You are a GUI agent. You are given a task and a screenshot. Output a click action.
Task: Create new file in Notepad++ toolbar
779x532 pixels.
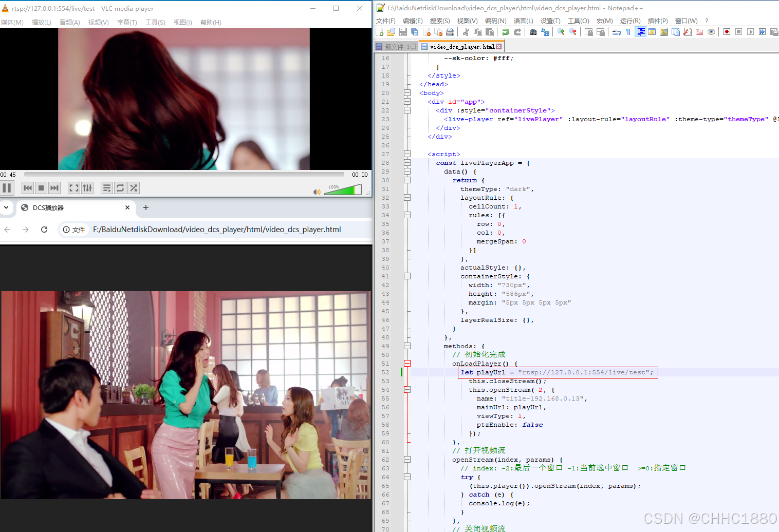pyautogui.click(x=380, y=32)
